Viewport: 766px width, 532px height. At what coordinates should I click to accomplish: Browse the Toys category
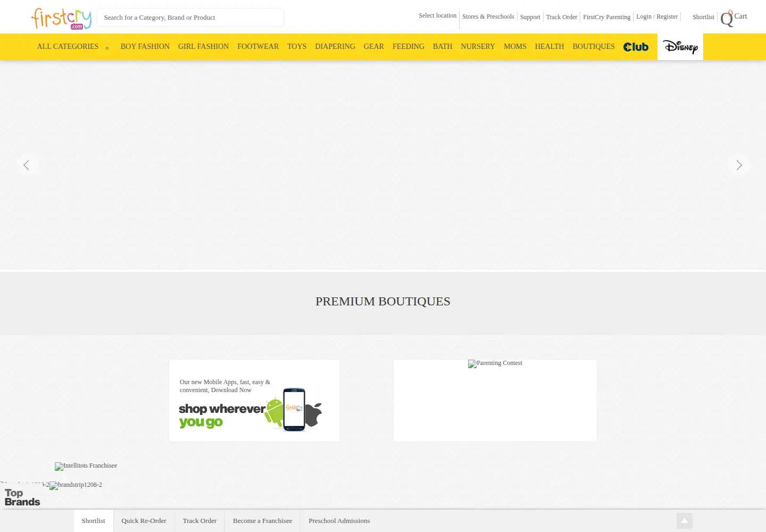[x=297, y=47]
